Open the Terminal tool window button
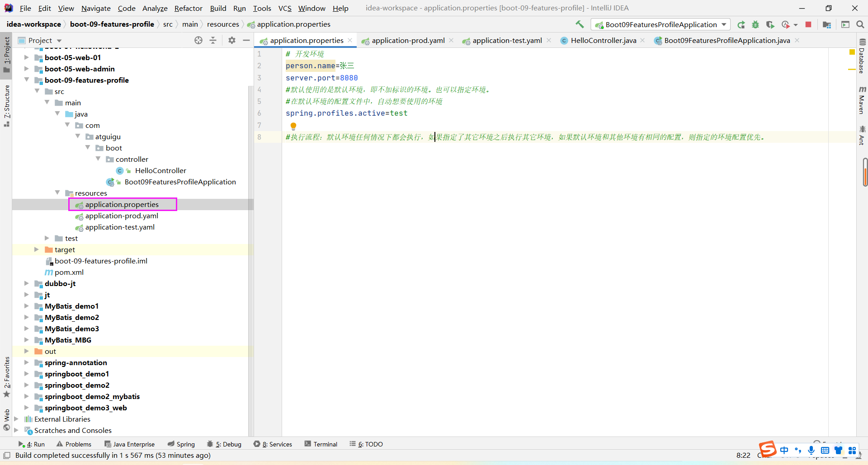868x465 pixels. 321,444
